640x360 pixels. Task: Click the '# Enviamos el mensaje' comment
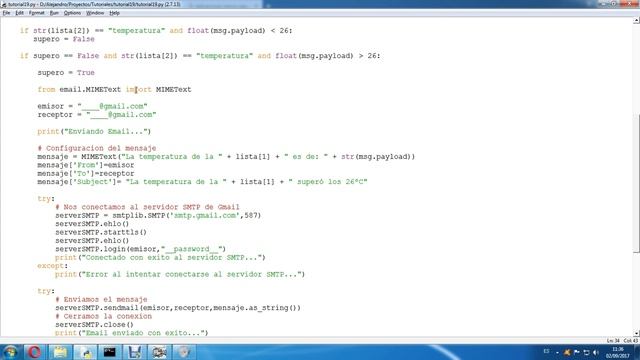click(x=101, y=300)
